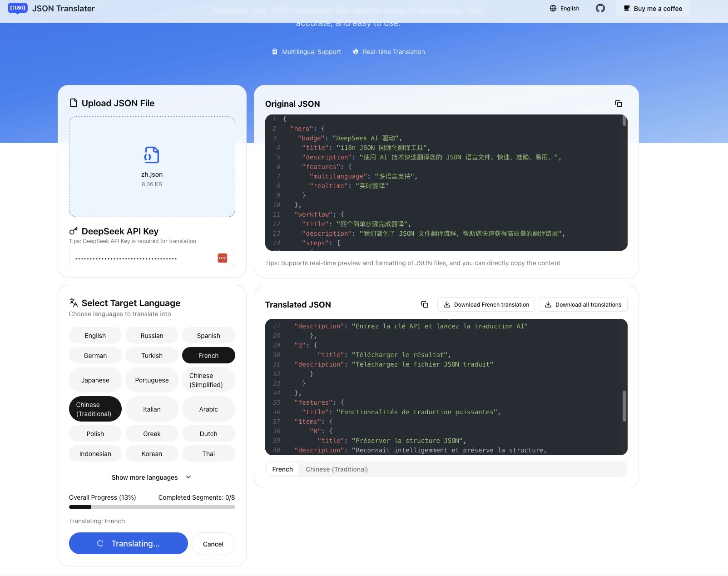Screen dimensions: 728x576
Task: Toggle Portuguese target language
Action: click(152, 380)
